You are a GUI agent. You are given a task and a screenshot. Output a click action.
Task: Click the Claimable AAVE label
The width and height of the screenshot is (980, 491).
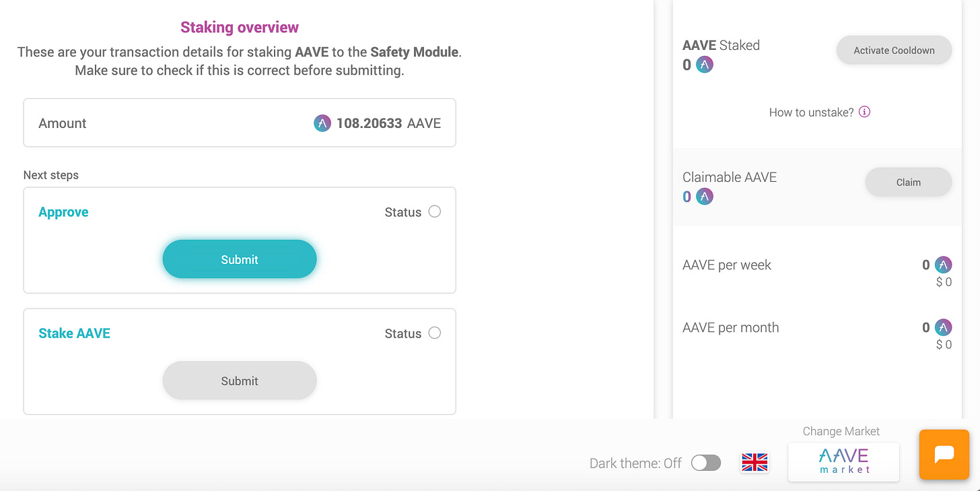[730, 177]
